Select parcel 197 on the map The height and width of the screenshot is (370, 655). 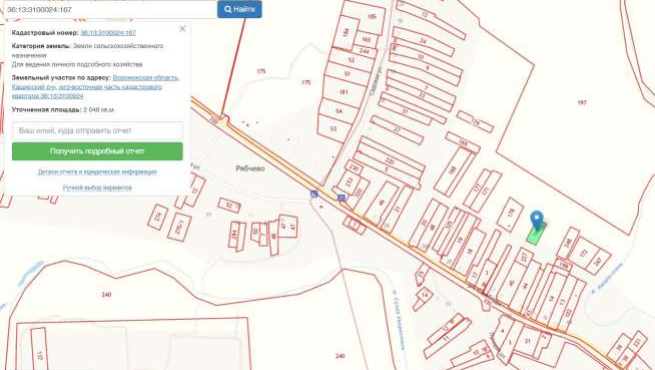[581, 103]
